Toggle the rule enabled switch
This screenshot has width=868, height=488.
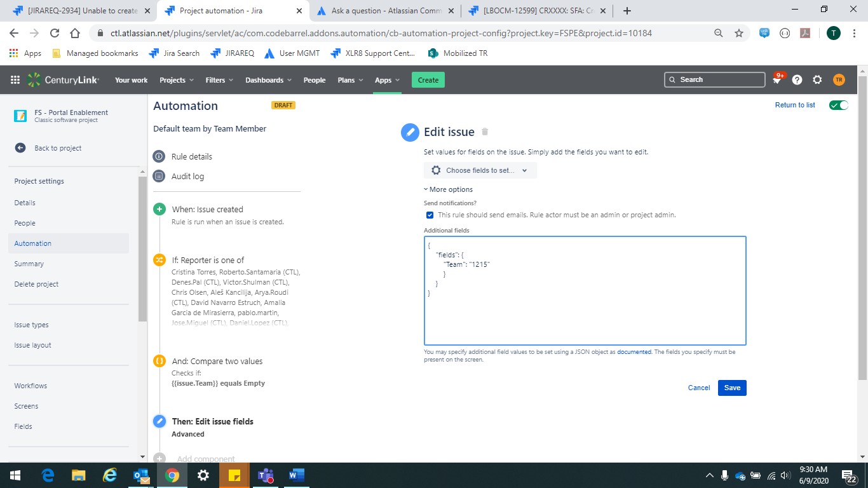pos(839,105)
